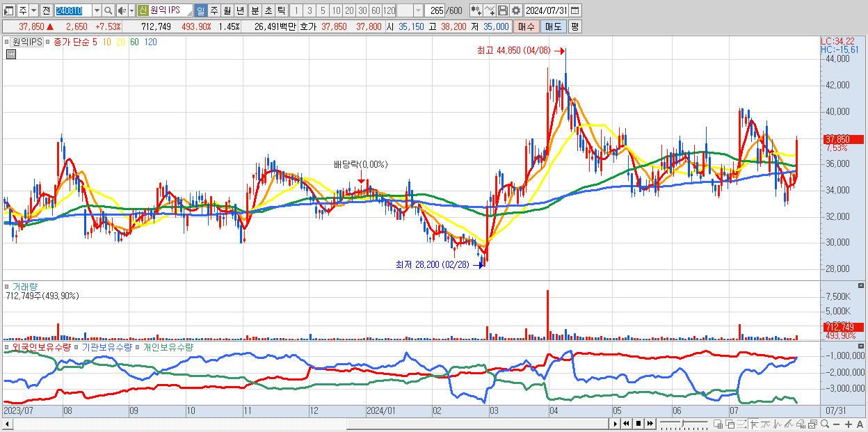Click the yellow 20 moving average label

coord(121,42)
